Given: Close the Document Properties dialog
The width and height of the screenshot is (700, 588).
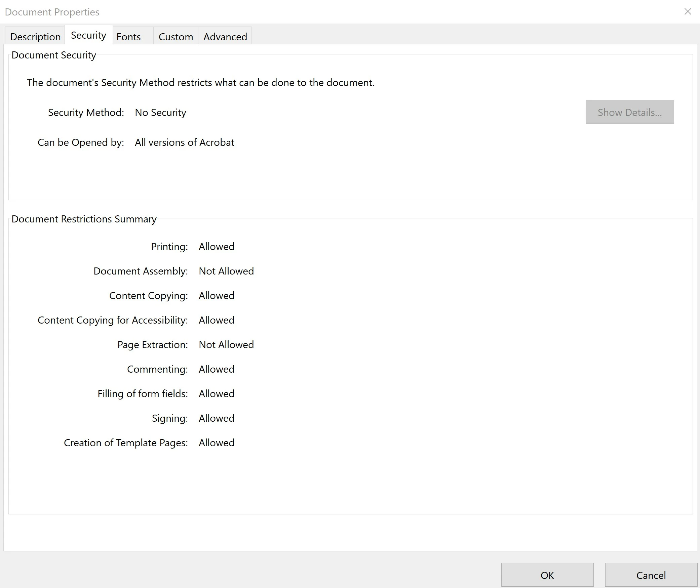Looking at the screenshot, I should tap(688, 12).
